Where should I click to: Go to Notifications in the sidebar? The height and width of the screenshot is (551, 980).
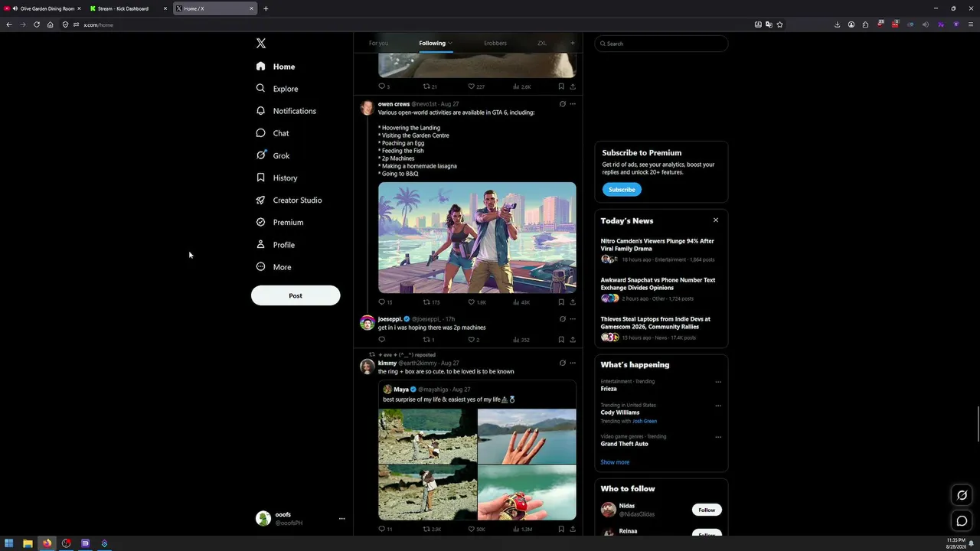click(286, 111)
